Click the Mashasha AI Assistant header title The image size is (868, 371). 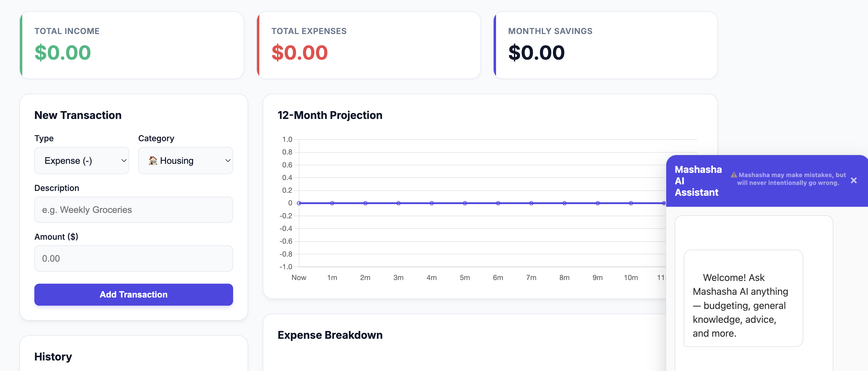698,181
